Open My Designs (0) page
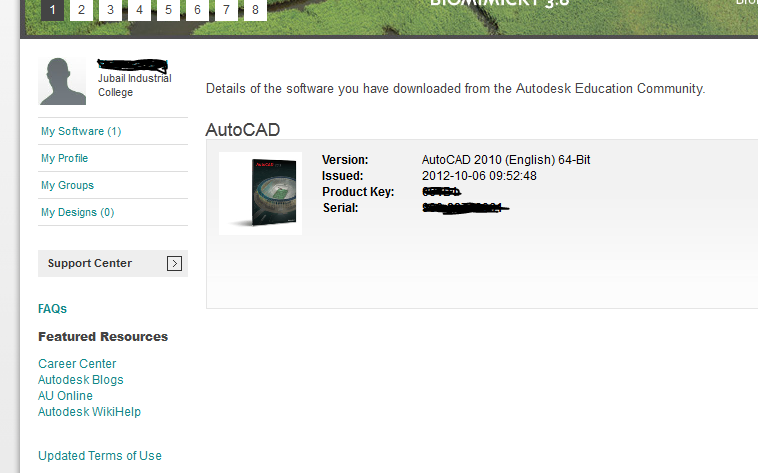The width and height of the screenshot is (758, 473). (77, 213)
